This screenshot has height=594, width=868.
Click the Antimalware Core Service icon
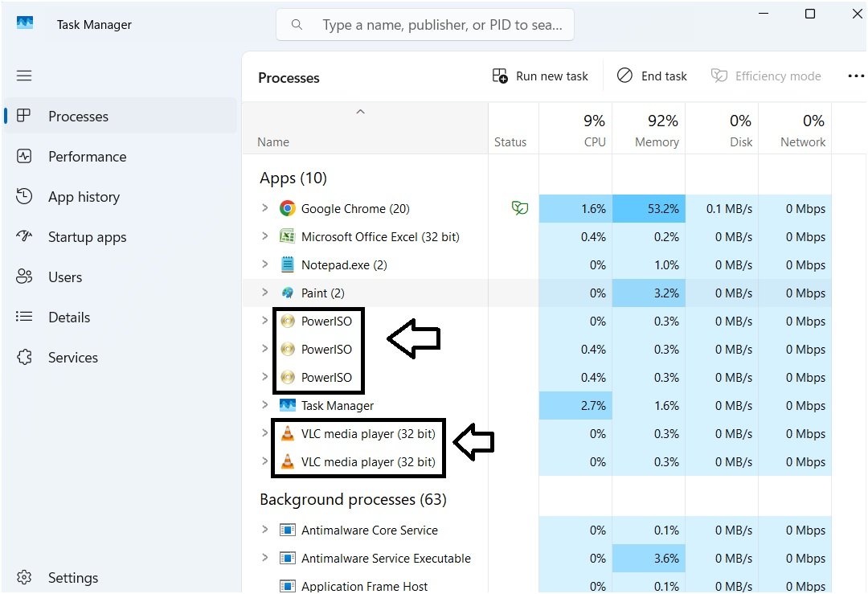(287, 531)
